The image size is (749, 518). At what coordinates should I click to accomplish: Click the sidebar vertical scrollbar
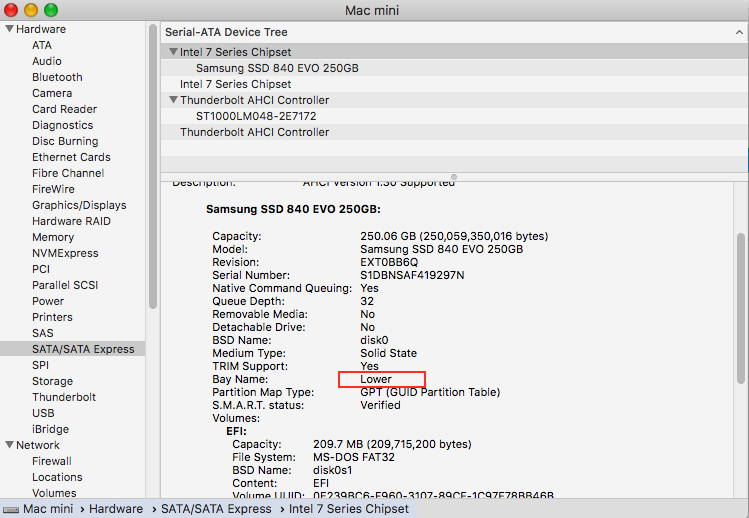click(x=153, y=166)
